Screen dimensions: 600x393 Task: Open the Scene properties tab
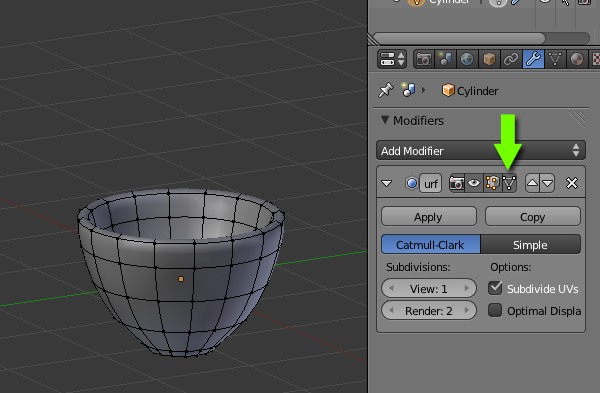(x=445, y=59)
